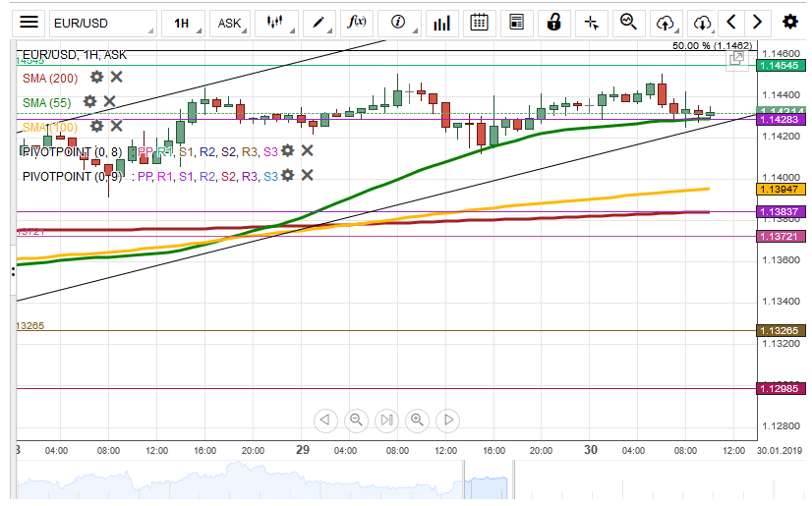This screenshot has width=812, height=506.
Task: Select the candlestick chart type icon
Action: pos(275,22)
